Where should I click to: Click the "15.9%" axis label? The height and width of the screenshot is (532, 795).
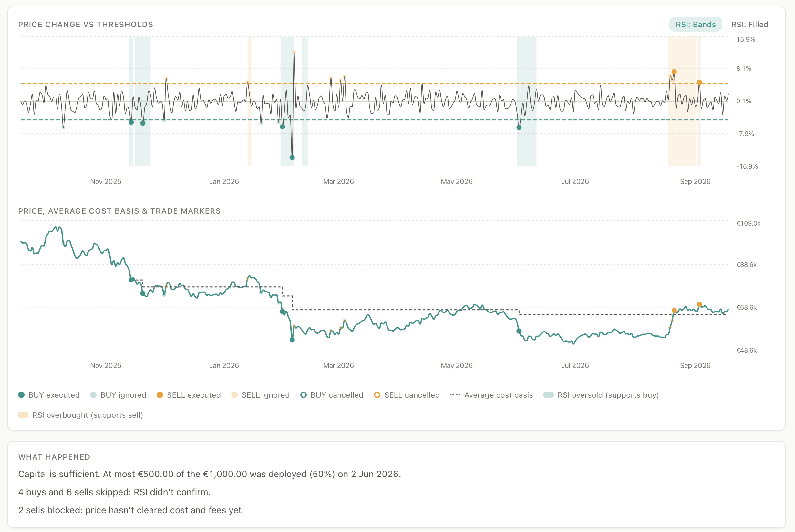[x=746, y=39]
